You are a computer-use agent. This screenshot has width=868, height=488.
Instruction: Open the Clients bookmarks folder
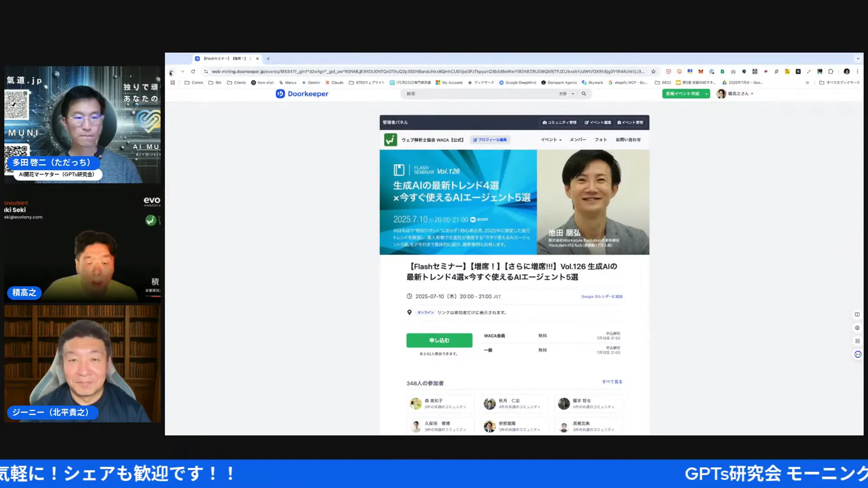tap(236, 83)
